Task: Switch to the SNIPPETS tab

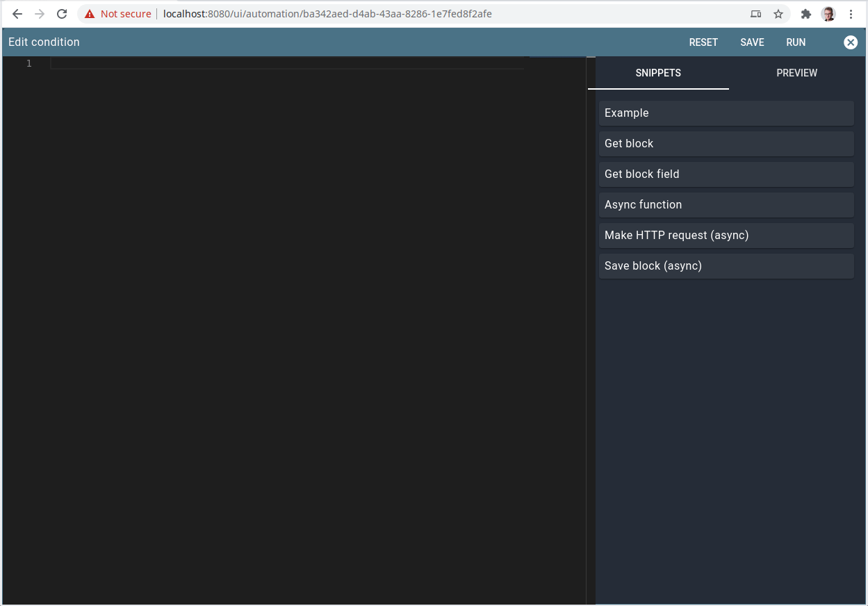Action: (658, 73)
